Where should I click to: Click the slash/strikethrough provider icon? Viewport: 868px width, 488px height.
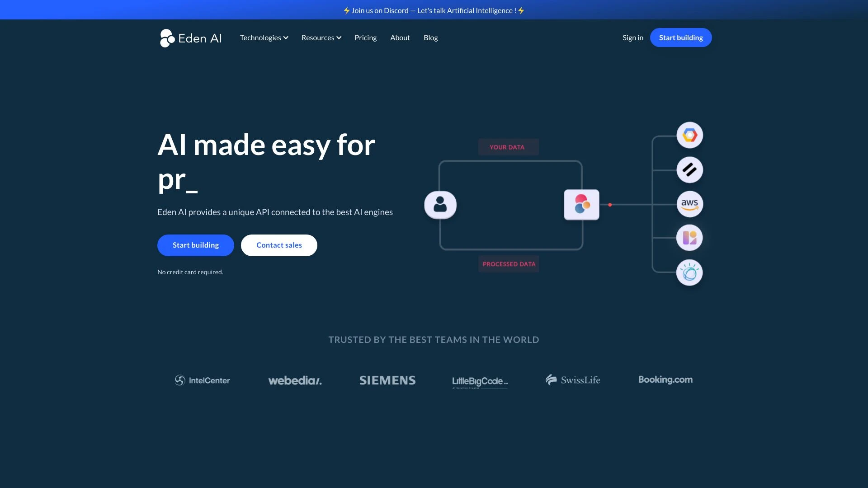point(689,169)
